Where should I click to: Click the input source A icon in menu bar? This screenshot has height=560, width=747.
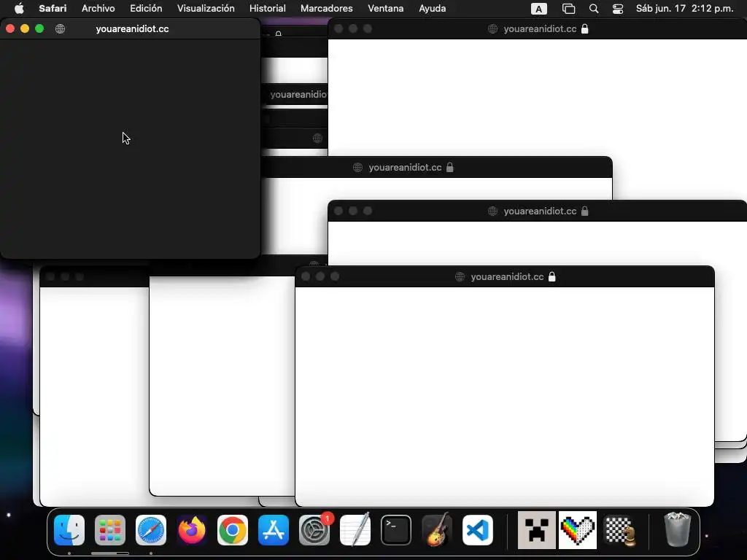pyautogui.click(x=539, y=9)
